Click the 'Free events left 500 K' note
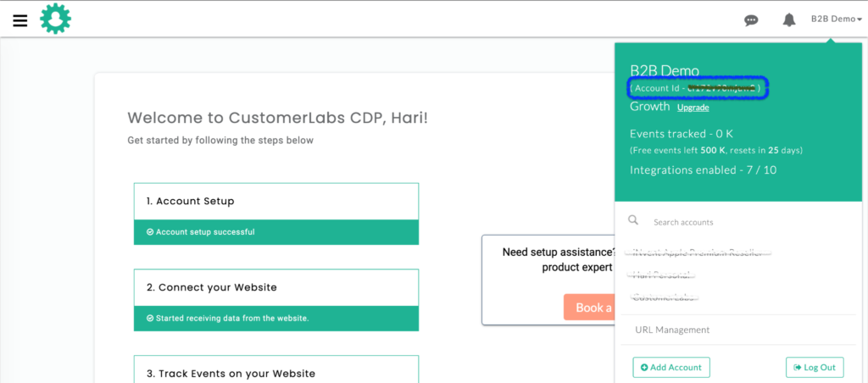The height and width of the screenshot is (383, 868). (716, 150)
